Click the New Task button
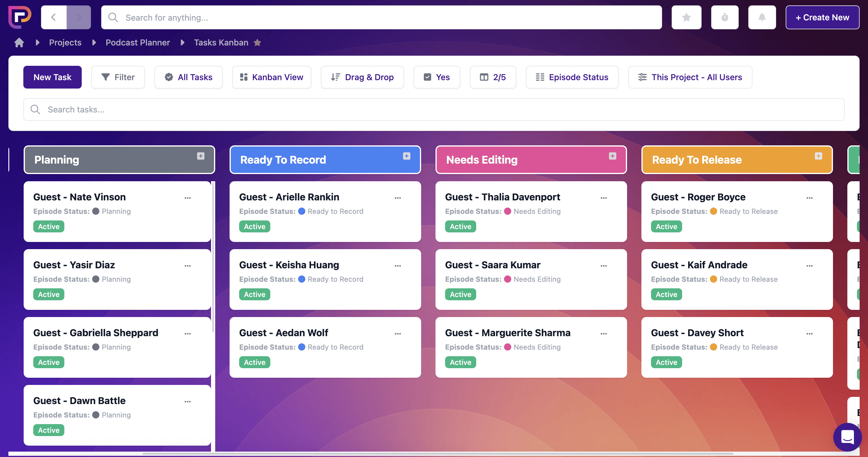 (52, 77)
